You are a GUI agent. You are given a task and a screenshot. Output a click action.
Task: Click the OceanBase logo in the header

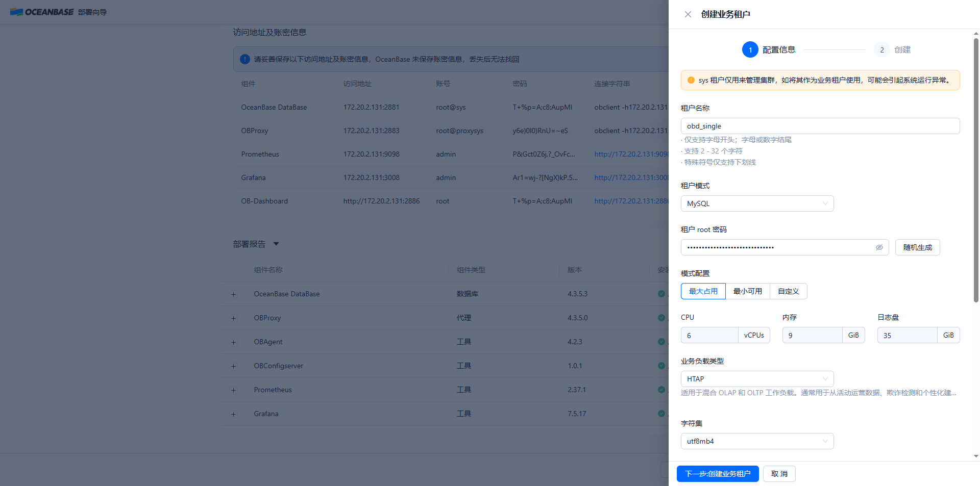42,12
